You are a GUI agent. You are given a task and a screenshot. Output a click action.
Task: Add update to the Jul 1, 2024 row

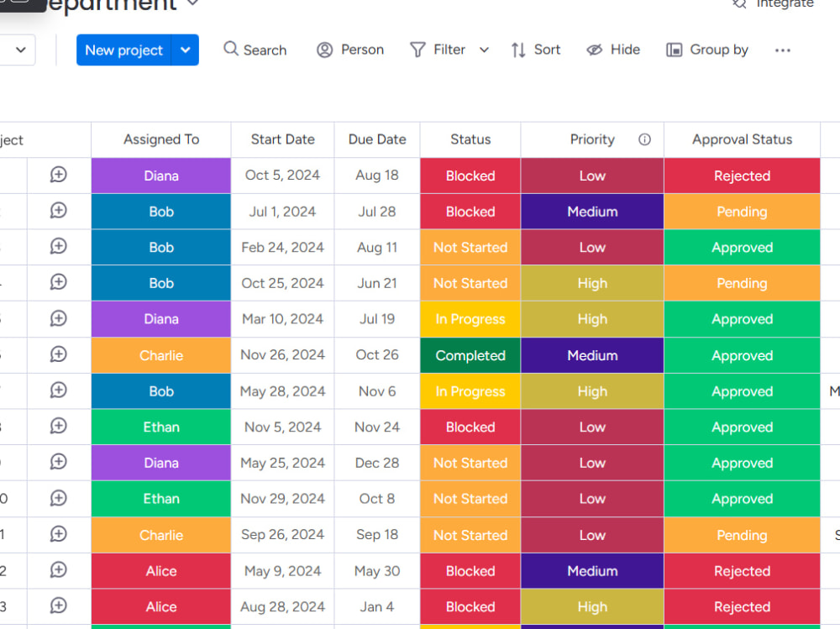(x=59, y=211)
